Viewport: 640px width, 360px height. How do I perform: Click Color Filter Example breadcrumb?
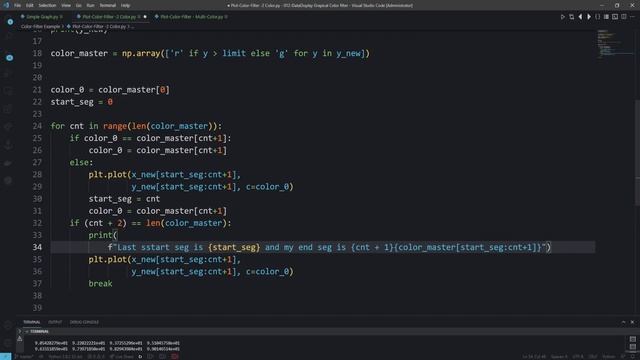click(x=40, y=27)
